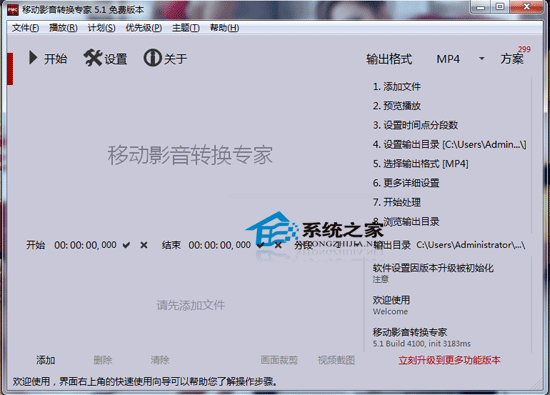Viewport: 550px width, 395px height.
Task: Click the 请先添加文件 placeholder text
Action: tap(191, 305)
